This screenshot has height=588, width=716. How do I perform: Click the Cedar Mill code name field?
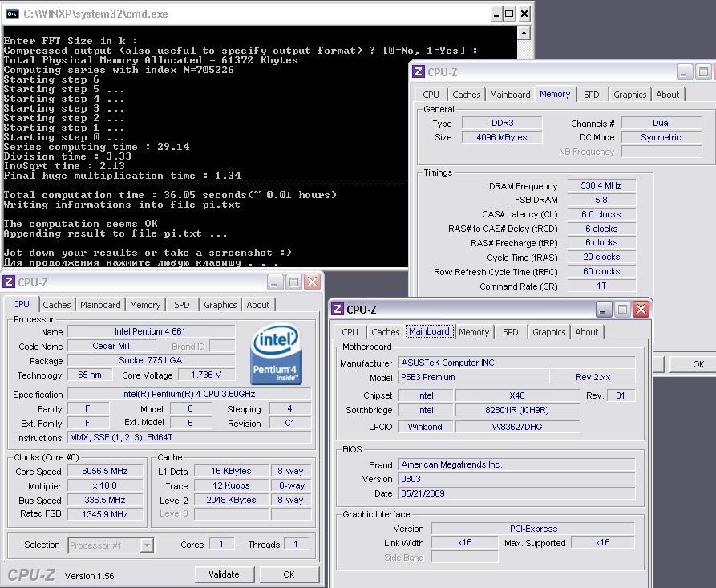tap(111, 346)
